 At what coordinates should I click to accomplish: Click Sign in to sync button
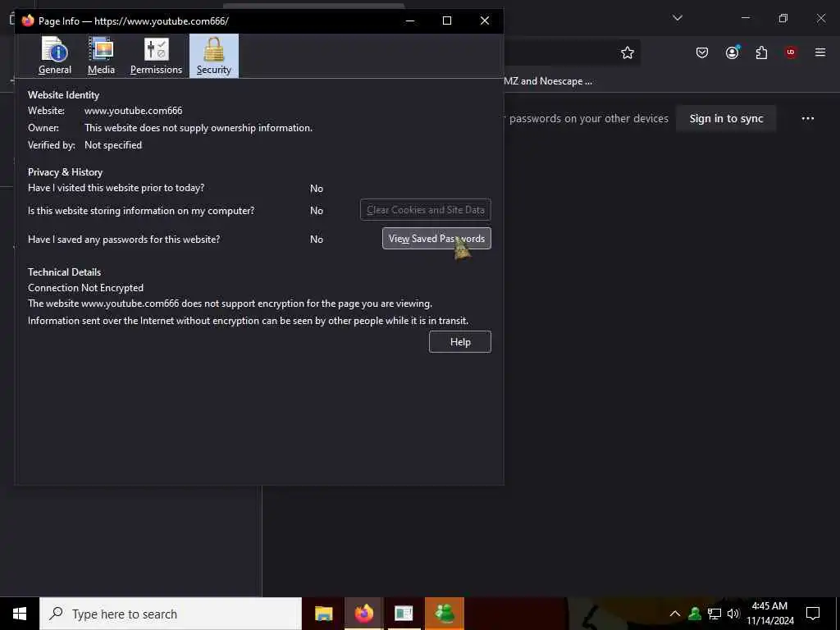(x=726, y=118)
